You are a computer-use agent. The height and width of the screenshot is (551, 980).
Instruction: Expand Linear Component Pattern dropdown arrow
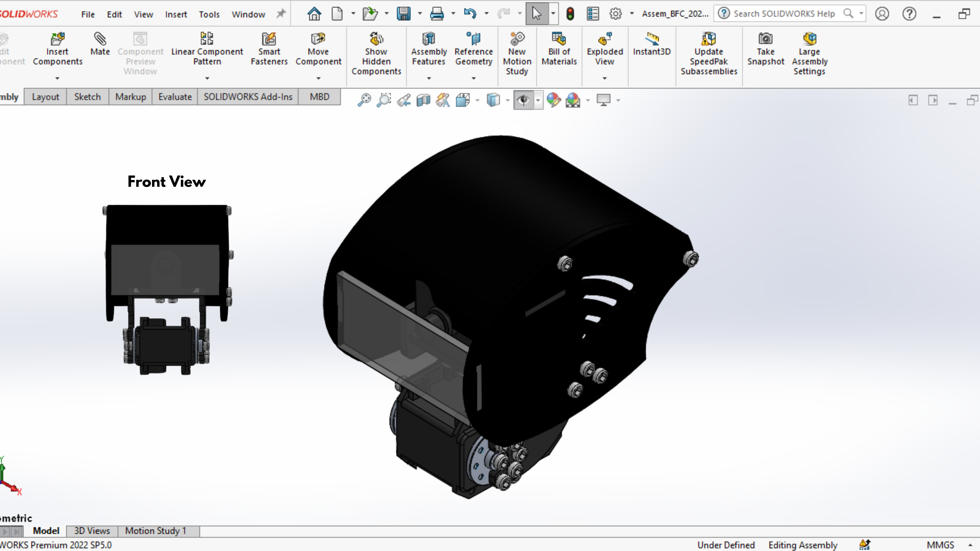tap(207, 78)
